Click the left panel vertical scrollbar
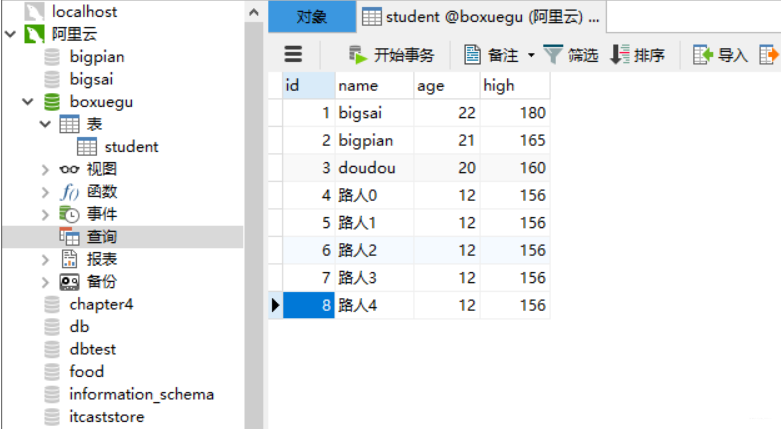Viewport: 781px width, 429px height. coord(254,200)
